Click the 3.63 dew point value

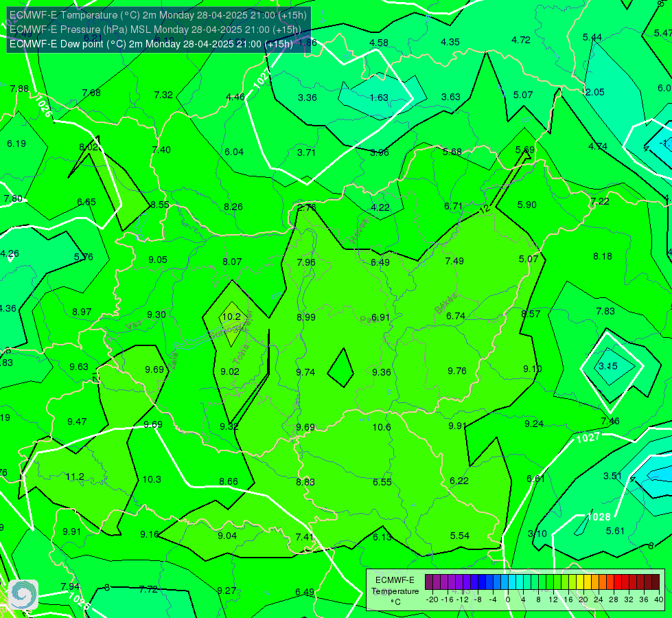tap(451, 97)
